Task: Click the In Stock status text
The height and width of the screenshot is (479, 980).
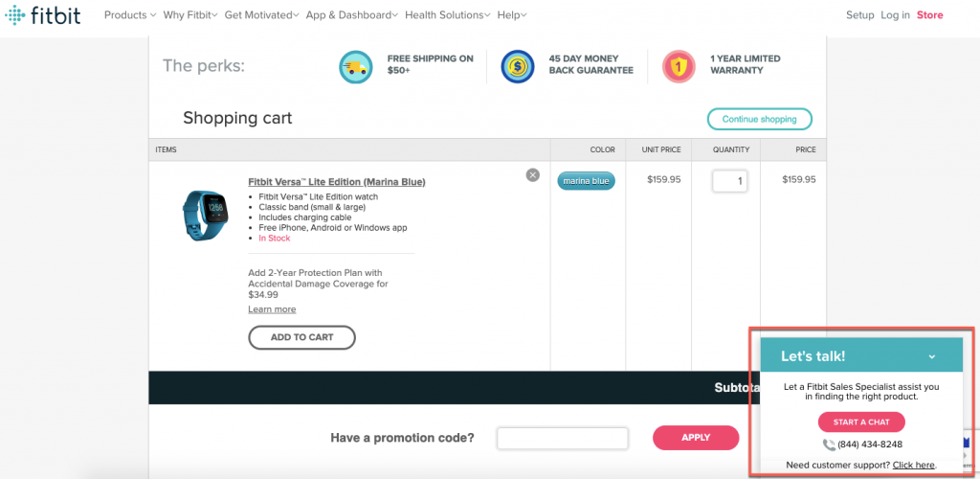Action: point(275,239)
